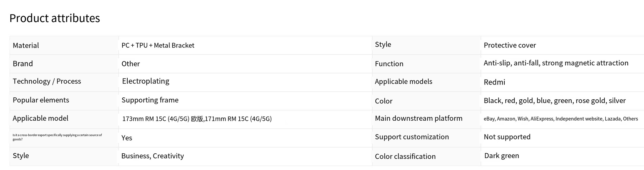Select the "Anti-slip, anti-fall" function value
The height and width of the screenshot is (170, 644).
556,63
